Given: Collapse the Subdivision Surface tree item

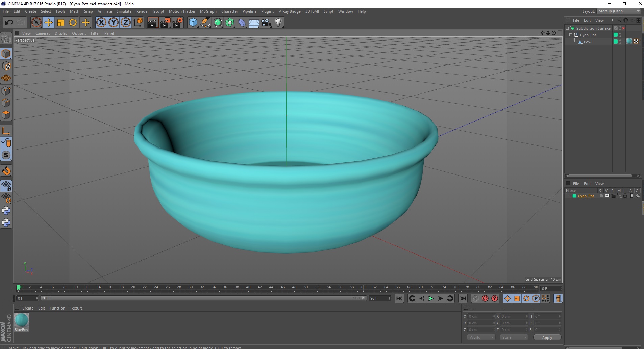Looking at the screenshot, I should pyautogui.click(x=567, y=28).
